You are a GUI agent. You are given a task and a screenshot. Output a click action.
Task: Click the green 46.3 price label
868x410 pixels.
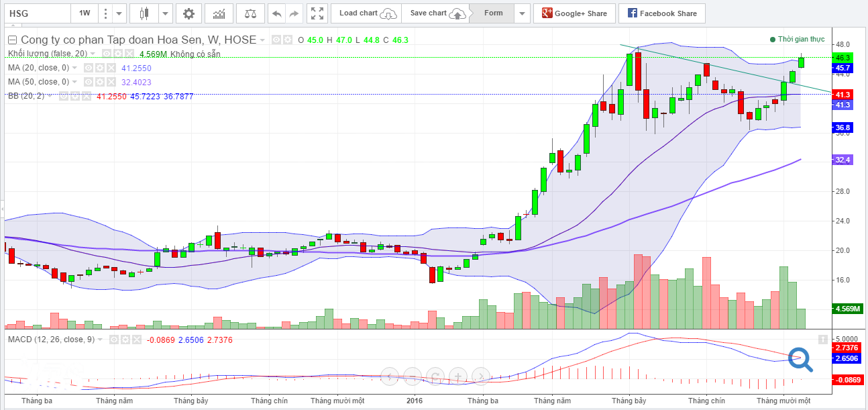(843, 58)
